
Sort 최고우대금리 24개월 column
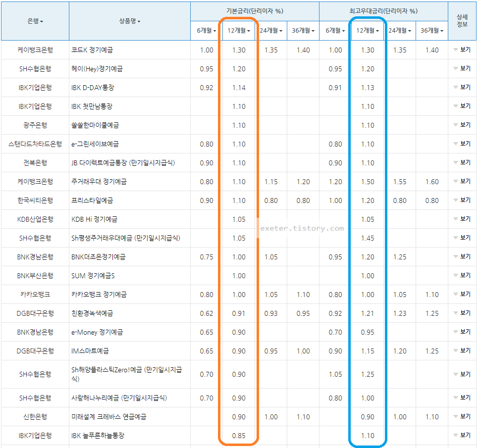[x=400, y=31]
